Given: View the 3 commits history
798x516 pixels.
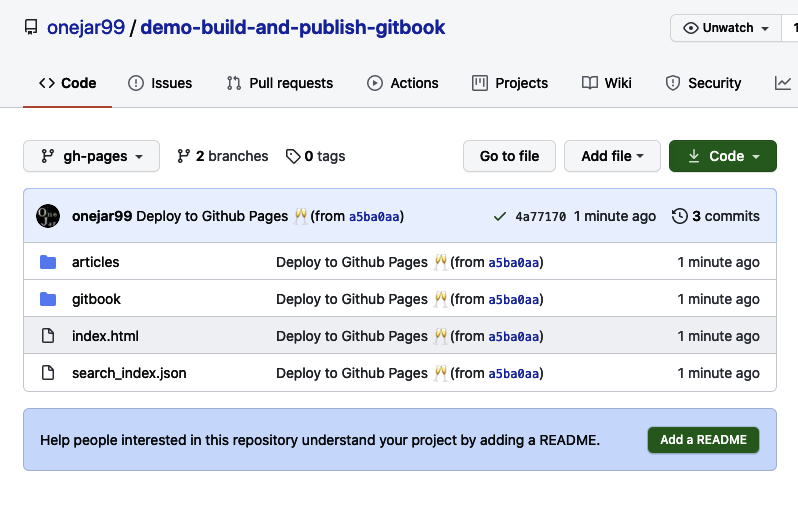Looking at the screenshot, I should tap(716, 216).
